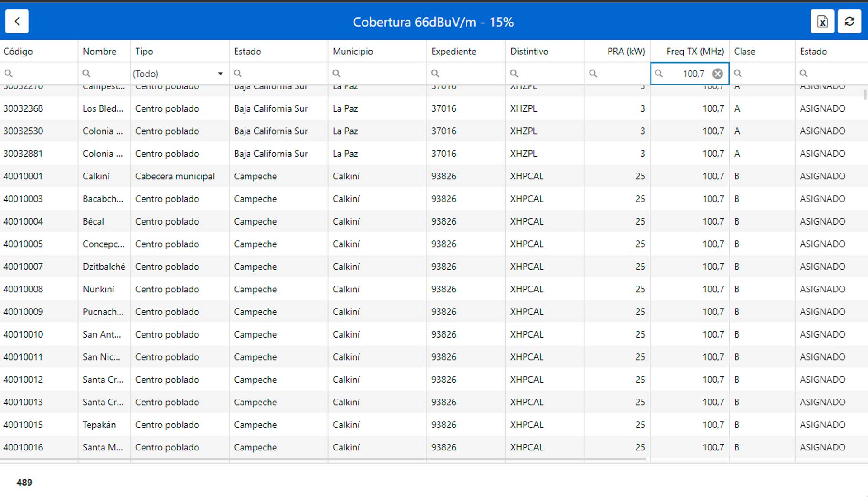The height and width of the screenshot is (497, 868).
Task: Click the Nunkiní name cell
Action: (x=104, y=289)
